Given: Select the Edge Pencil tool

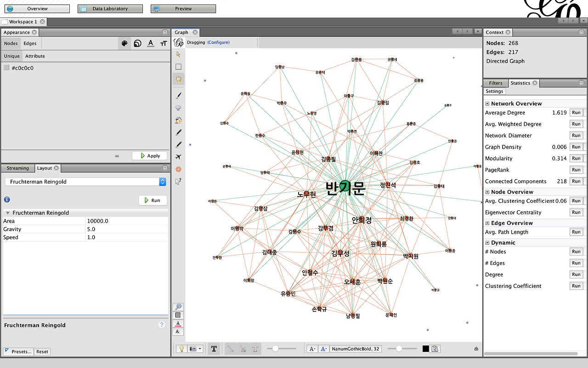Looking at the screenshot, I should point(179,144).
